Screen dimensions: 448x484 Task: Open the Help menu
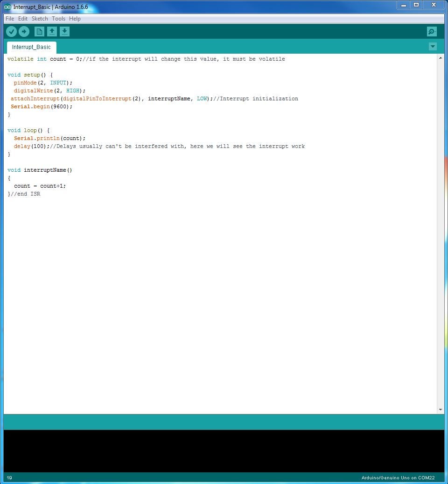75,19
